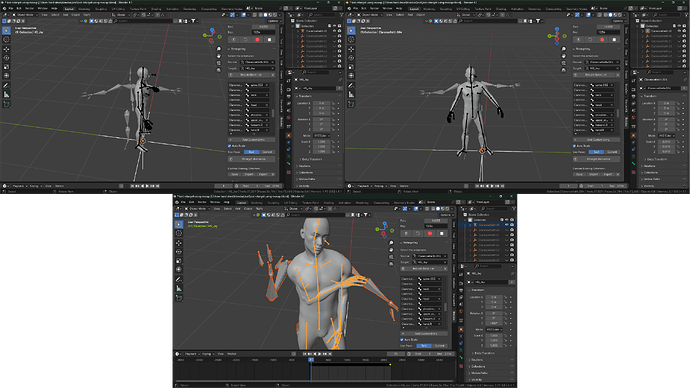Click Add Custom Entry button in top-left window
This screenshot has height=388, width=690.
252,140
